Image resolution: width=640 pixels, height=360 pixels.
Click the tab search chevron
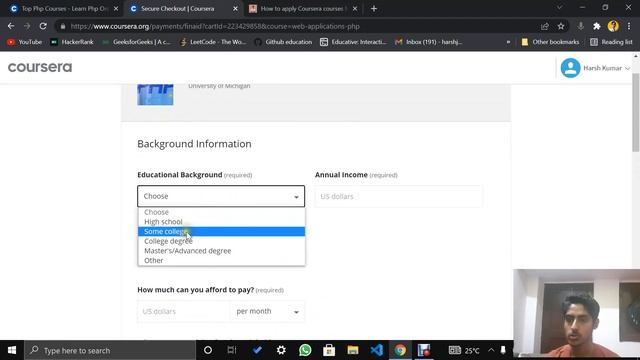click(560, 8)
